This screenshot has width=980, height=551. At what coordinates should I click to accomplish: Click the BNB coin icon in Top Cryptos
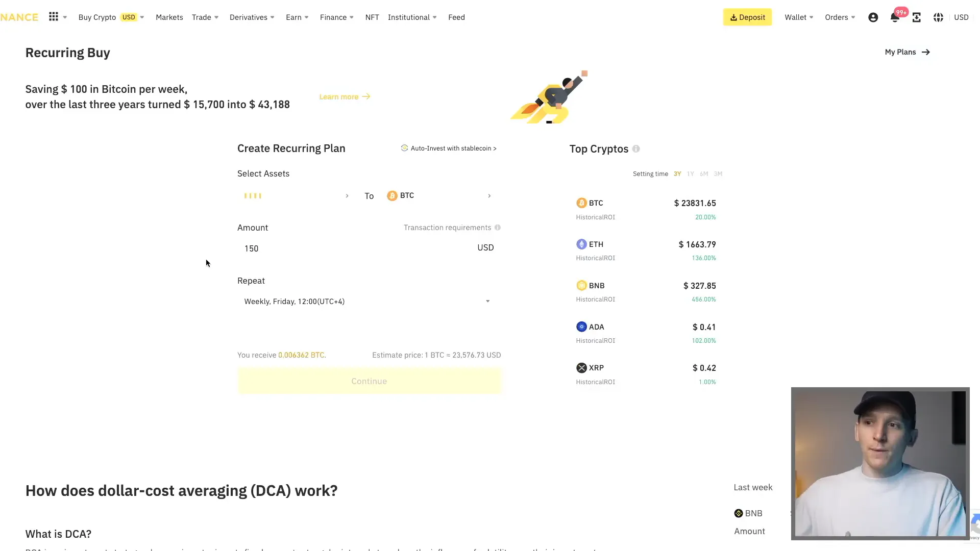click(x=581, y=286)
